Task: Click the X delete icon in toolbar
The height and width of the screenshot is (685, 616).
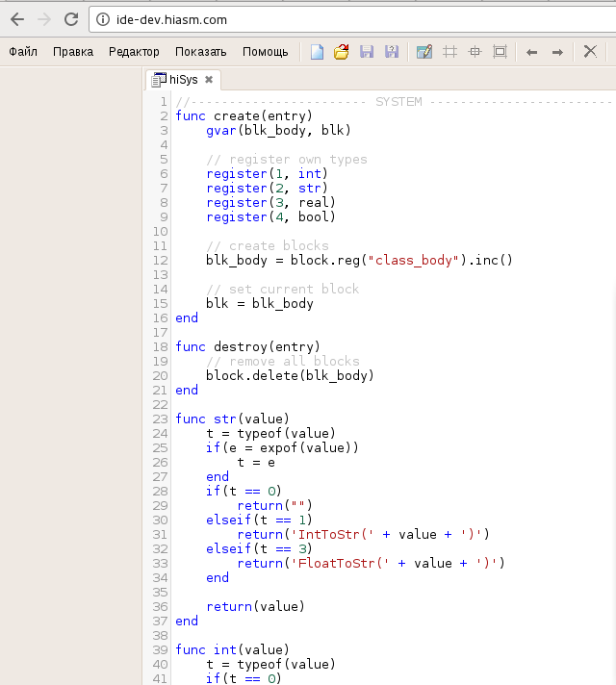Action: click(x=590, y=52)
